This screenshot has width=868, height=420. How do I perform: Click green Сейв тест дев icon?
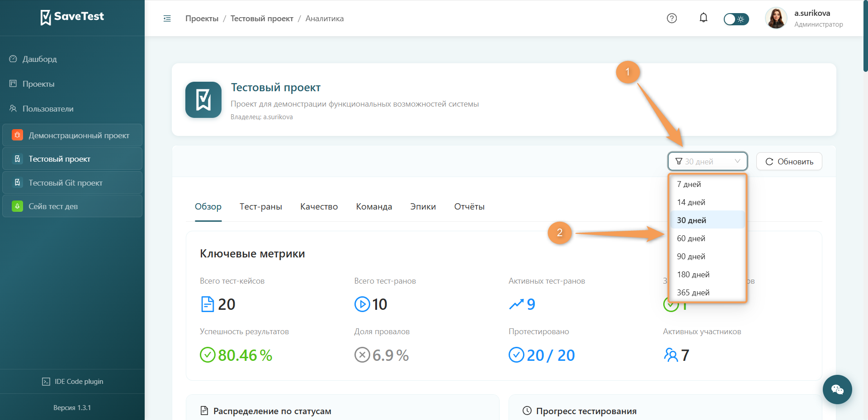[x=17, y=206]
